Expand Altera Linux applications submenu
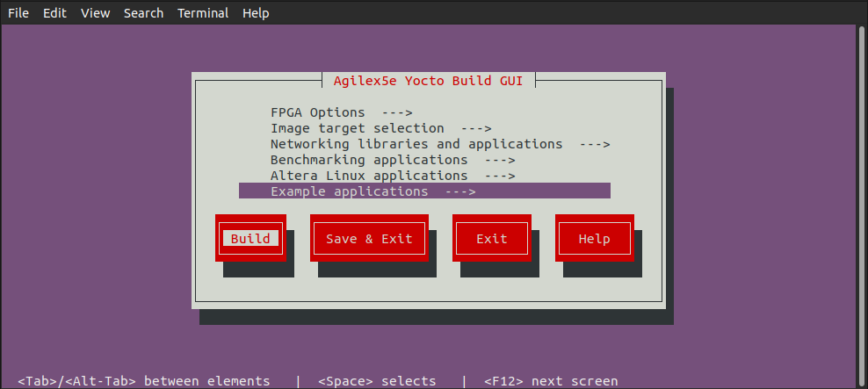Image resolution: width=868 pixels, height=389 pixels. (393, 176)
